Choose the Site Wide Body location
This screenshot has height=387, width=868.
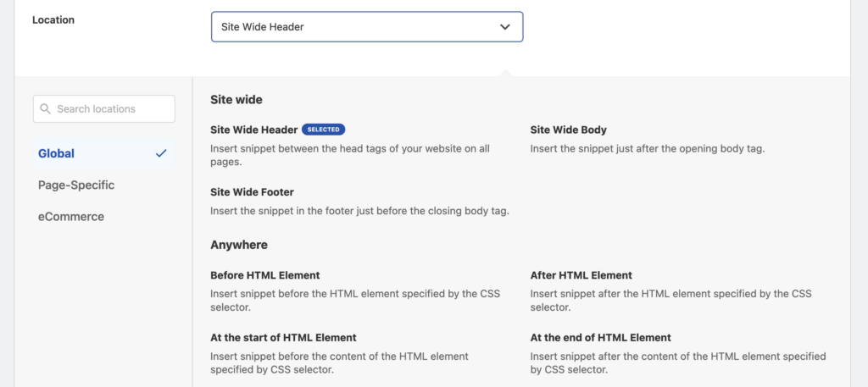click(569, 130)
